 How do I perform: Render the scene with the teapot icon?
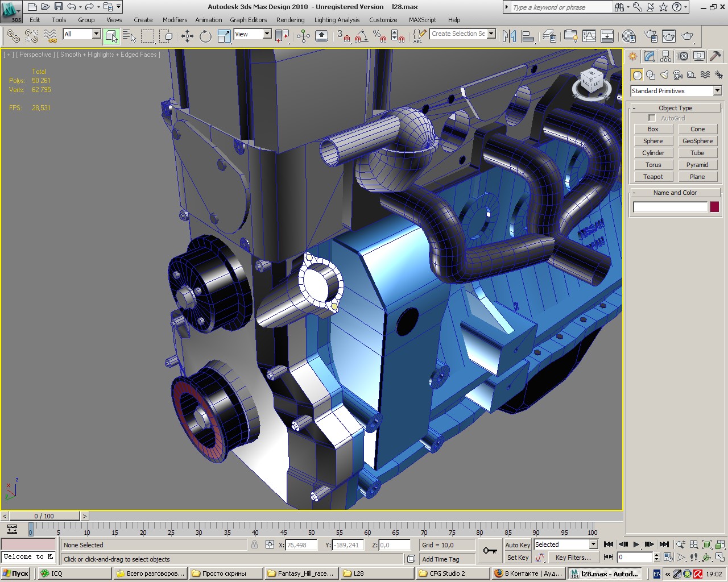coord(687,36)
